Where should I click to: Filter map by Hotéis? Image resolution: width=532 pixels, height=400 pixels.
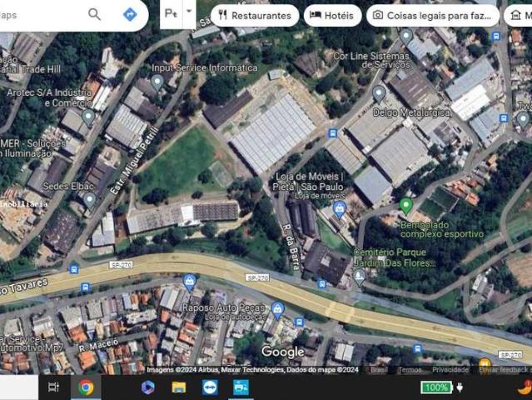332,15
